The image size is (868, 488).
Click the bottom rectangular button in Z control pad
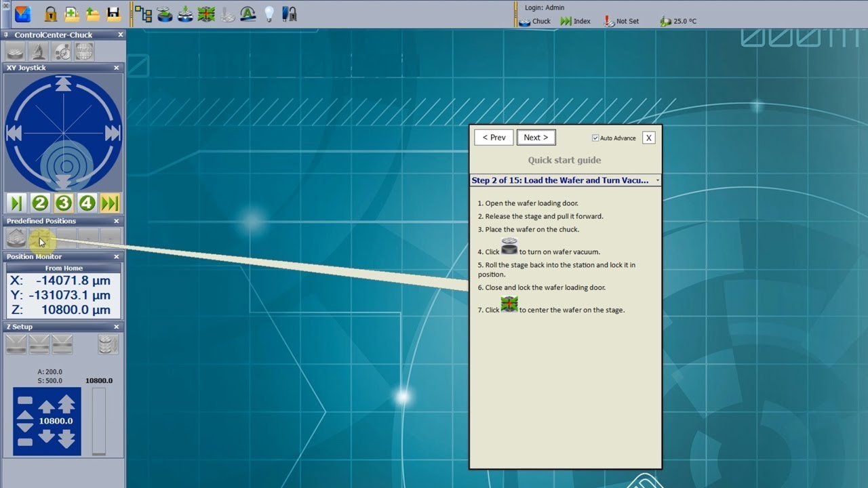[x=24, y=443]
